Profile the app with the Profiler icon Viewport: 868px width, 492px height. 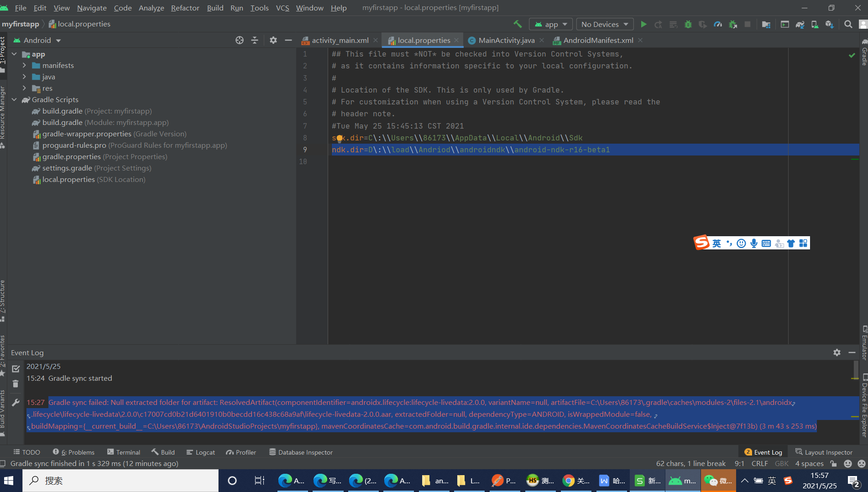[718, 24]
